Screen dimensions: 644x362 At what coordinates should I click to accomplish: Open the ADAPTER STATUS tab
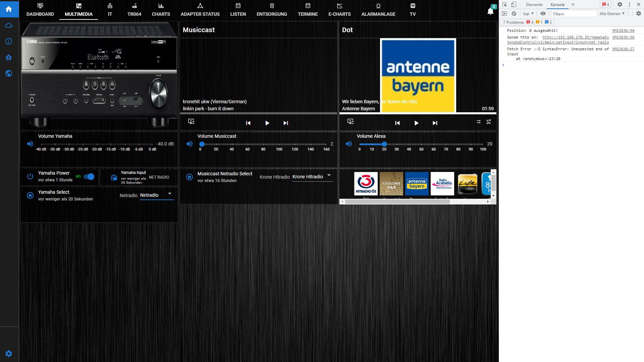[x=200, y=10]
